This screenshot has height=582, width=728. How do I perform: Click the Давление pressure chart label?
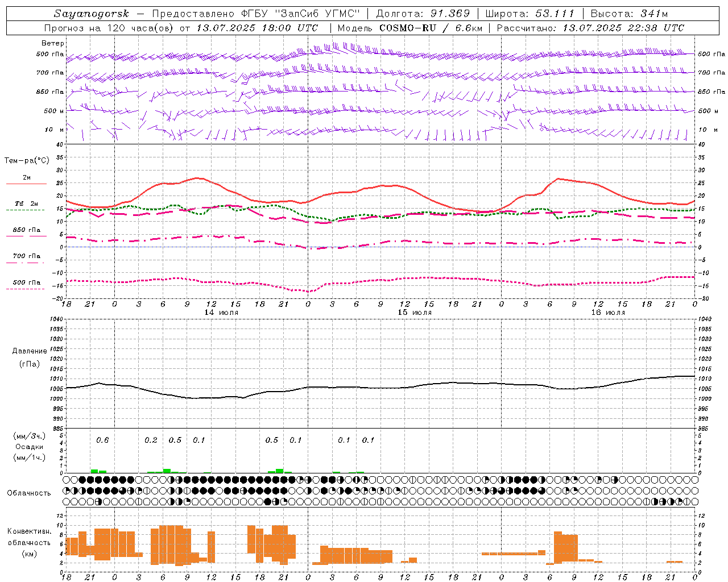tap(30, 351)
